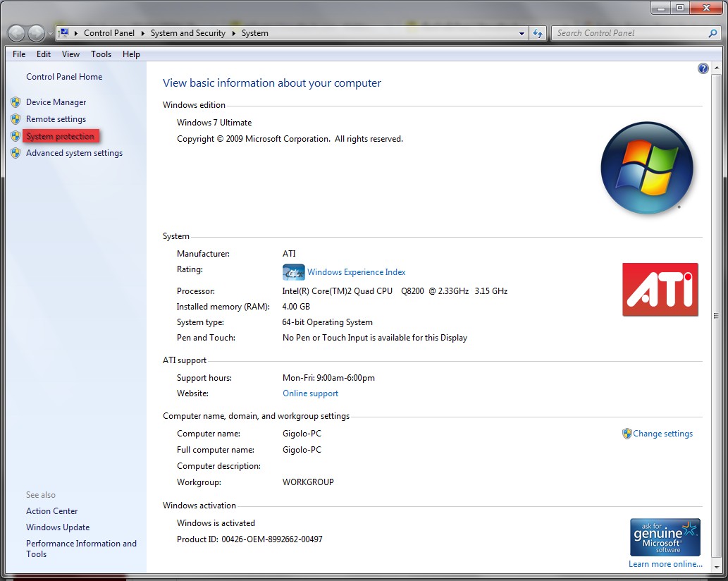Click the scrollbar up arrow
Screen dimensions: 728x581
click(x=717, y=68)
